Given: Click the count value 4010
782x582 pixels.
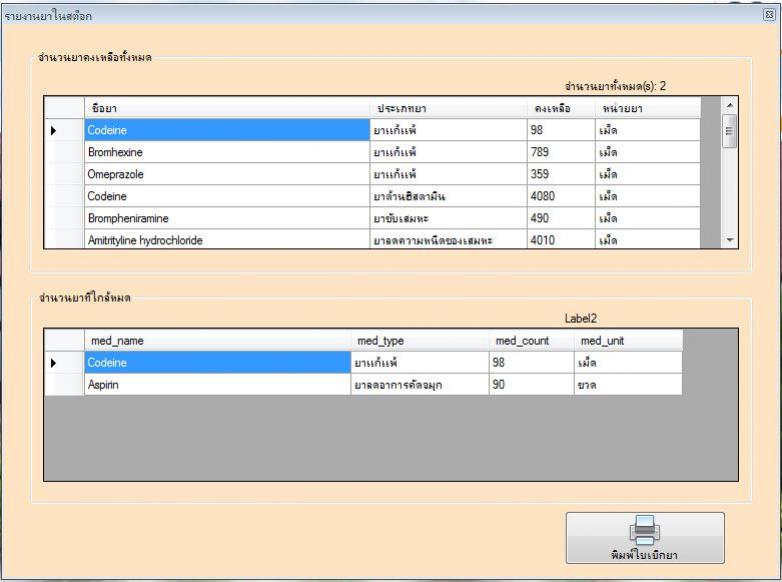Looking at the screenshot, I should click(561, 239).
